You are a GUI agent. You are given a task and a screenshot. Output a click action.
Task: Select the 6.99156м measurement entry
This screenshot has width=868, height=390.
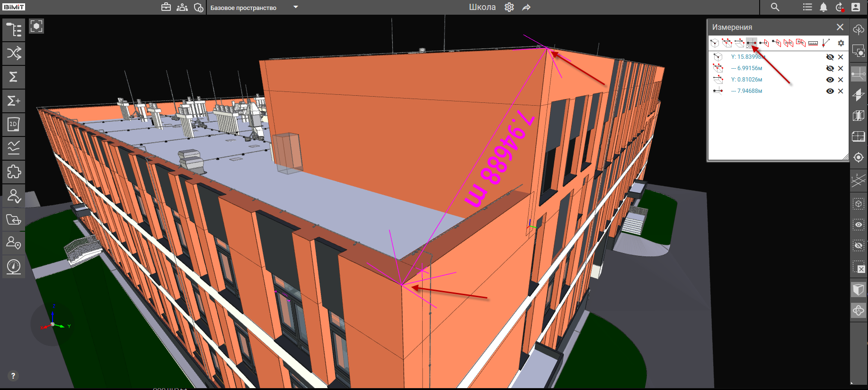(749, 68)
